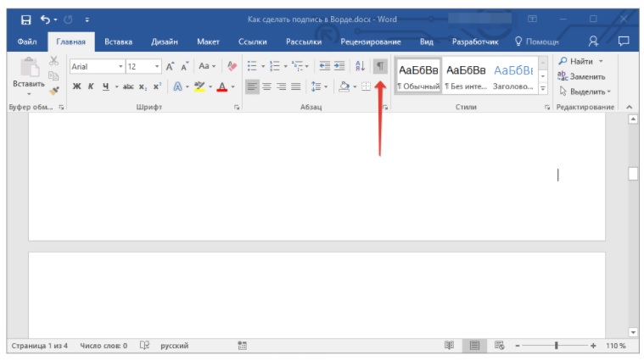Apply center alignment to paragraph
The image size is (644, 361).
[266, 86]
